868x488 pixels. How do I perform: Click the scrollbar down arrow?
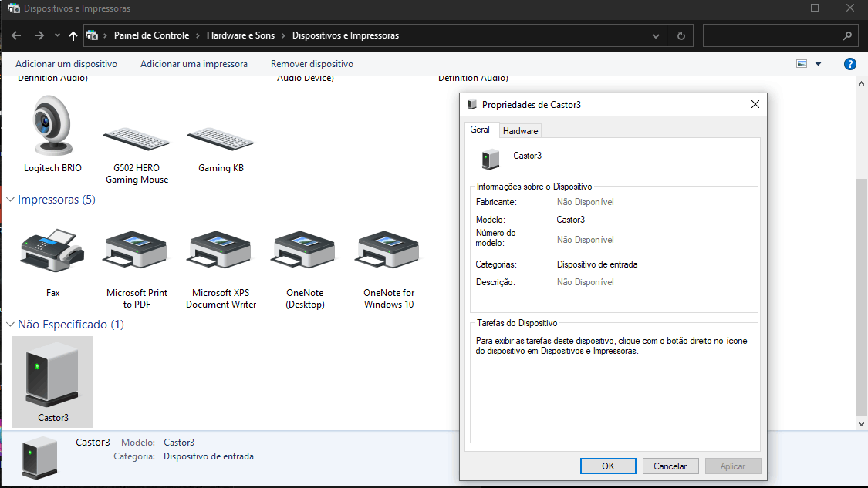pyautogui.click(x=861, y=424)
